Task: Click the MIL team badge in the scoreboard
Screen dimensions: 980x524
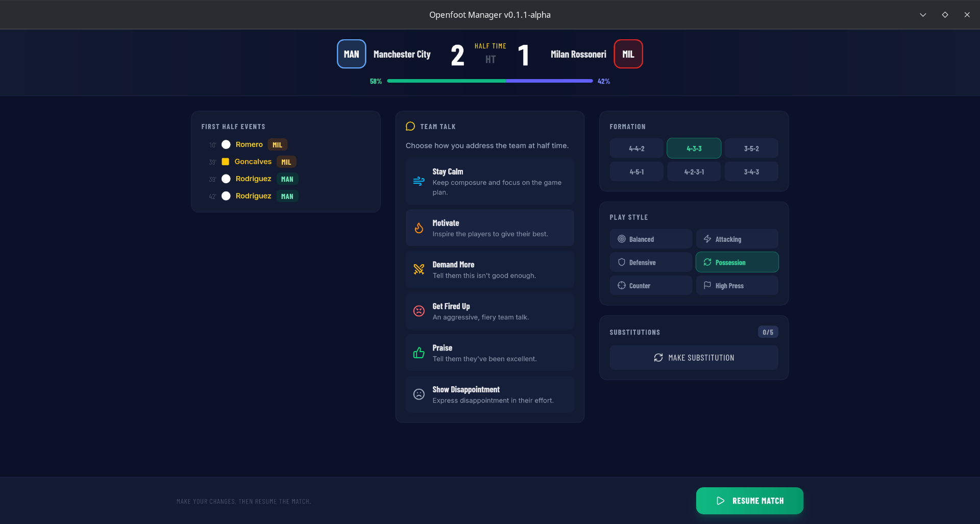Action: coord(628,54)
